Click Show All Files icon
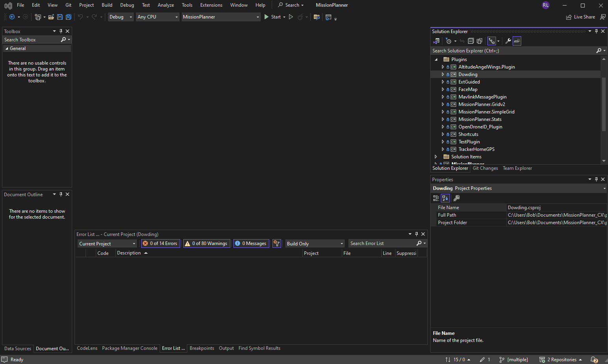 (x=479, y=41)
